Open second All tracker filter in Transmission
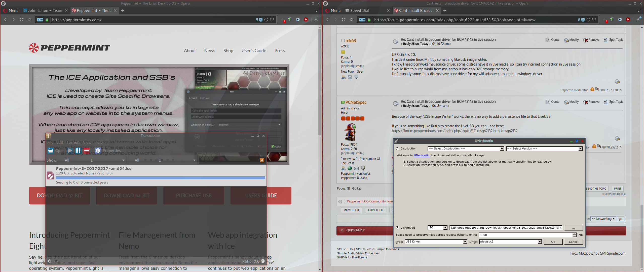This screenshot has width=644, height=272. click(x=162, y=160)
